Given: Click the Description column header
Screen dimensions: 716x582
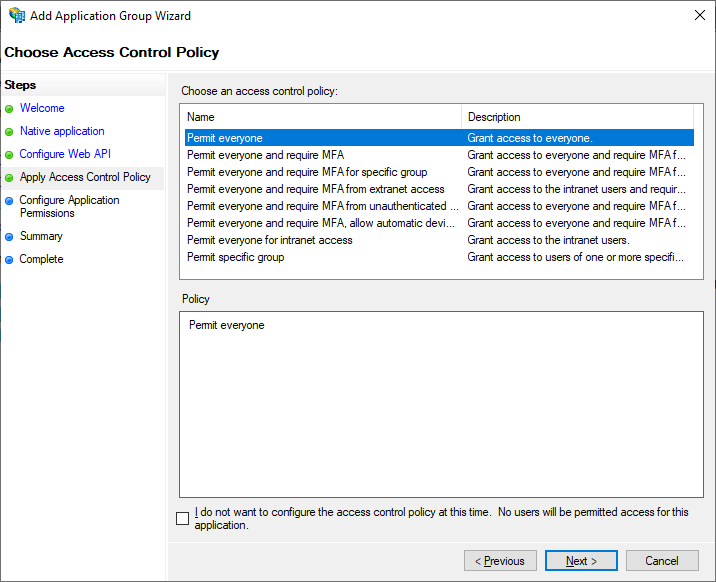Looking at the screenshot, I should [578, 117].
